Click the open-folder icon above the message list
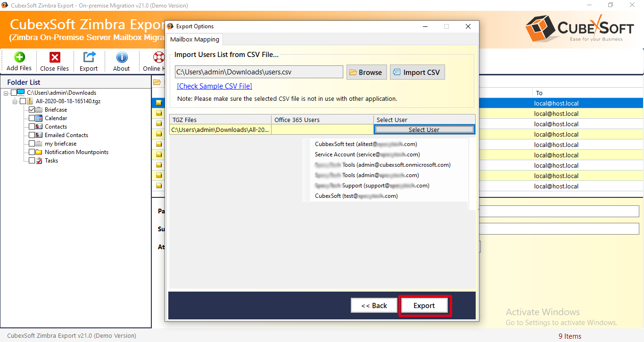 pos(157,82)
